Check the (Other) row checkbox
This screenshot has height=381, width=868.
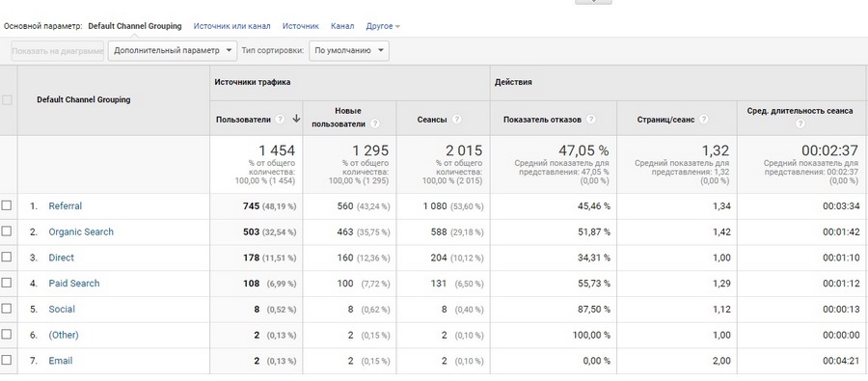click(x=6, y=335)
